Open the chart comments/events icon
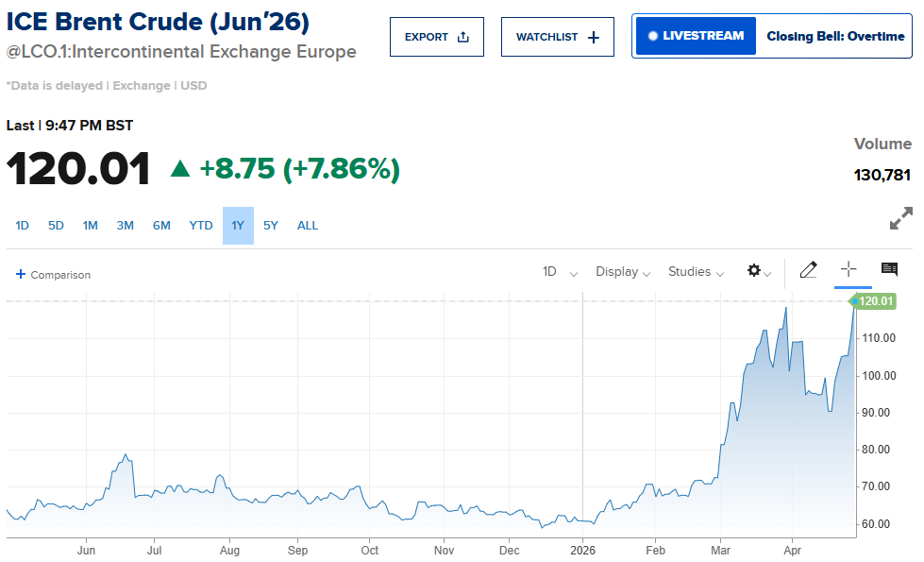 pyautogui.click(x=889, y=270)
